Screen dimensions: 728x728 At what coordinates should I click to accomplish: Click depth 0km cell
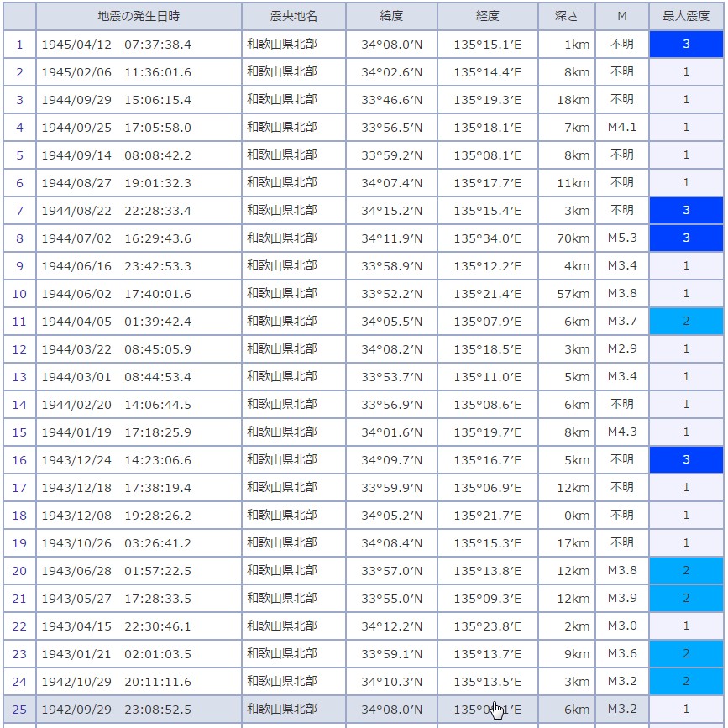(567, 516)
